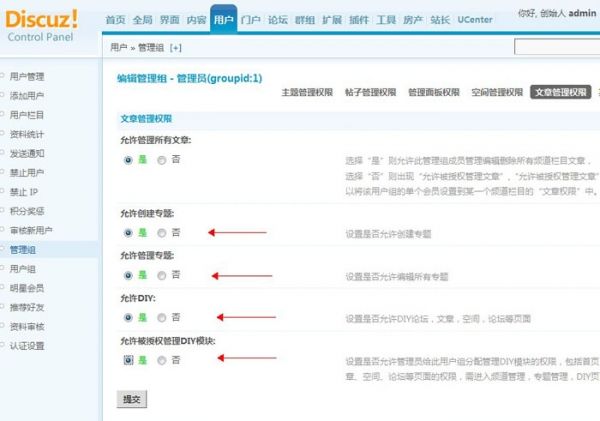Screen dimensions: 600x421
Task: Open the 首页 top navigation tab
Action: click(116, 20)
